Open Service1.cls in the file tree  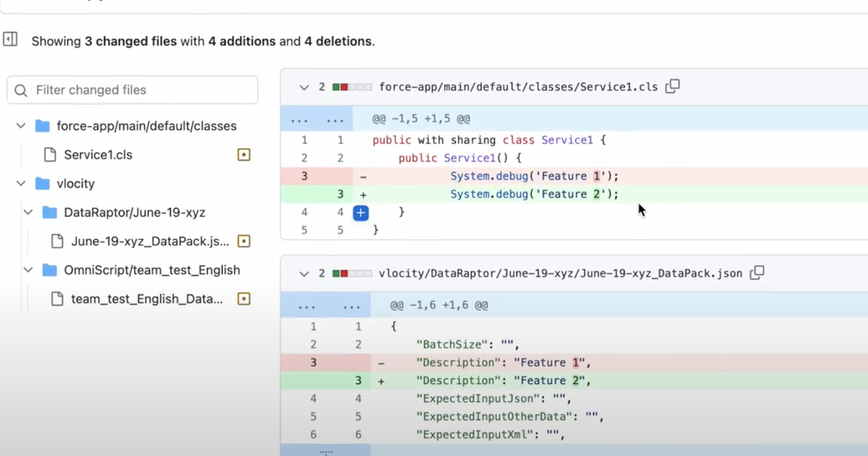98,155
